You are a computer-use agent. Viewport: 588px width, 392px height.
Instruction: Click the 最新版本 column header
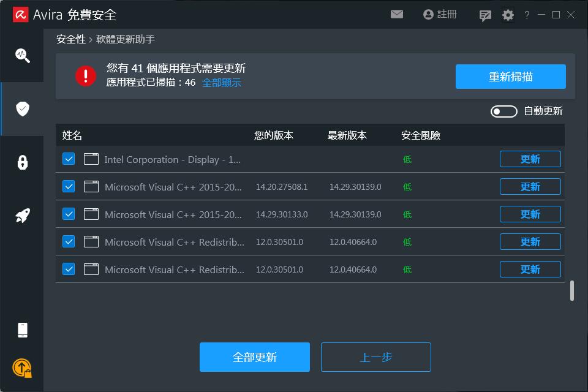tap(347, 135)
